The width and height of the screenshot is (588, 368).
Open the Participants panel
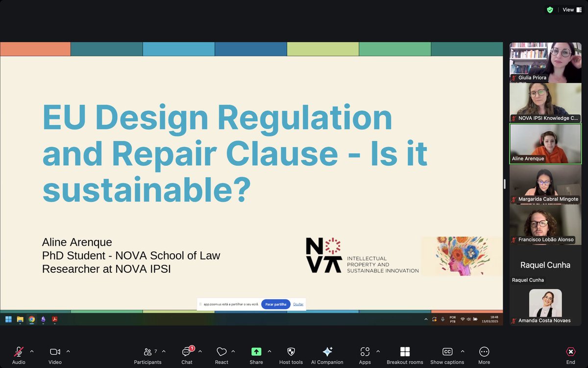pos(147,355)
